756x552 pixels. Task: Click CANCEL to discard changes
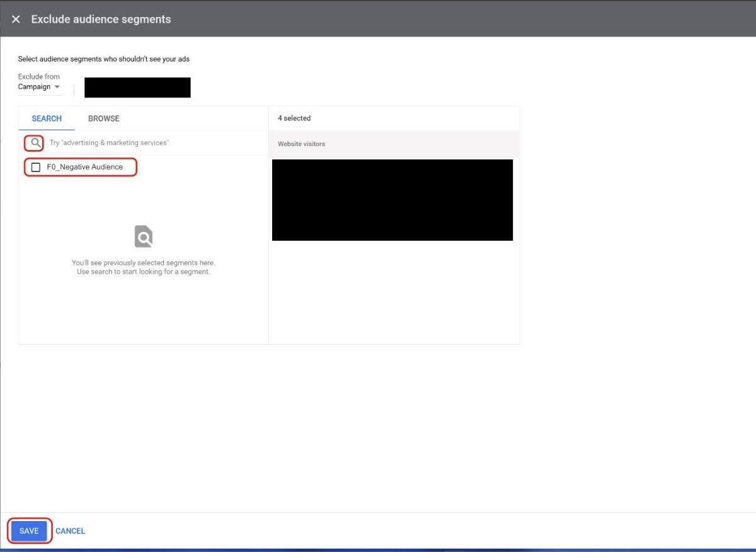click(70, 531)
